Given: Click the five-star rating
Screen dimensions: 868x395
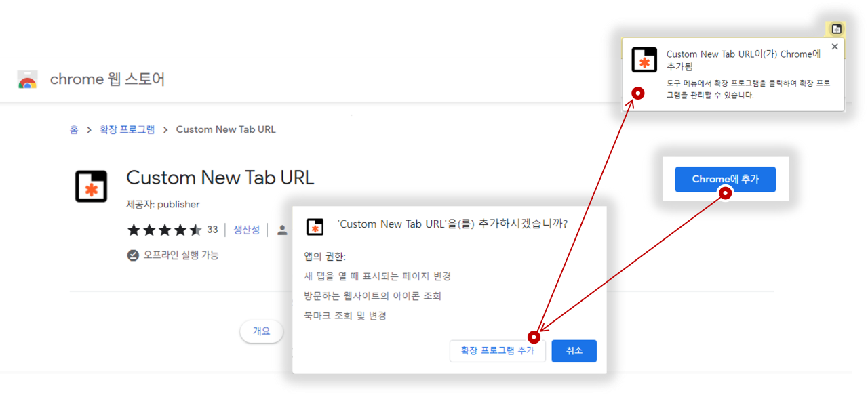Looking at the screenshot, I should 164,230.
